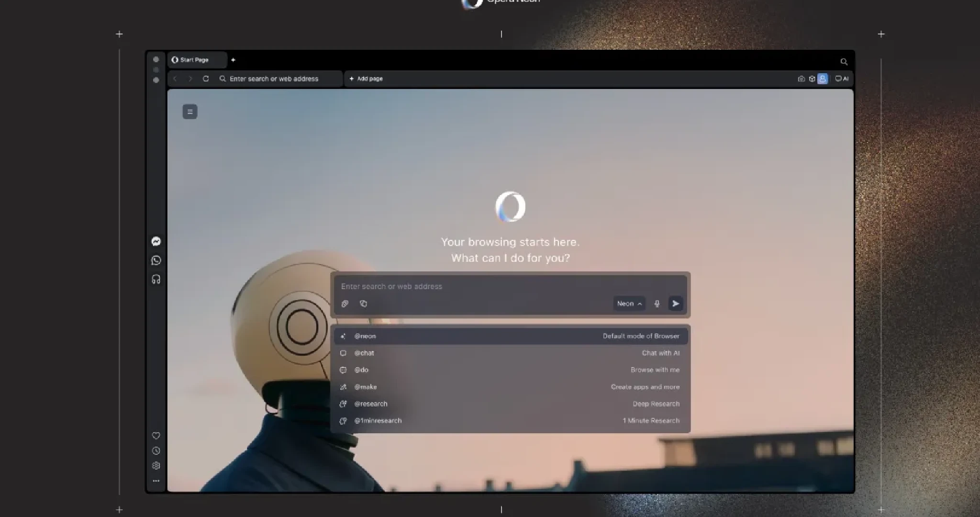
Task: Open browsing history clock icon
Action: pyautogui.click(x=156, y=451)
